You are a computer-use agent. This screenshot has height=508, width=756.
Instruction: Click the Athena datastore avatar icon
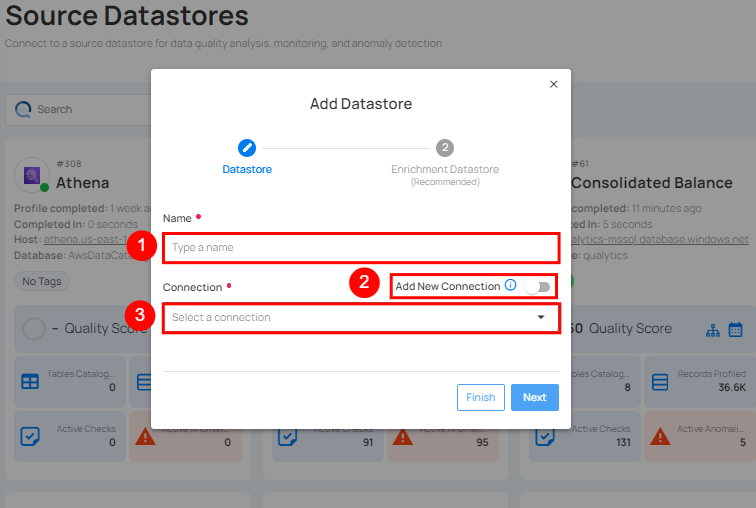click(32, 175)
